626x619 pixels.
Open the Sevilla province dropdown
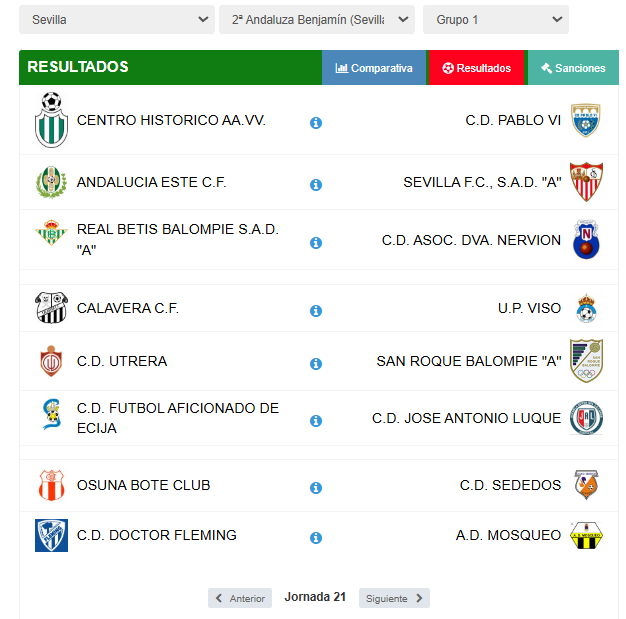click(x=117, y=20)
